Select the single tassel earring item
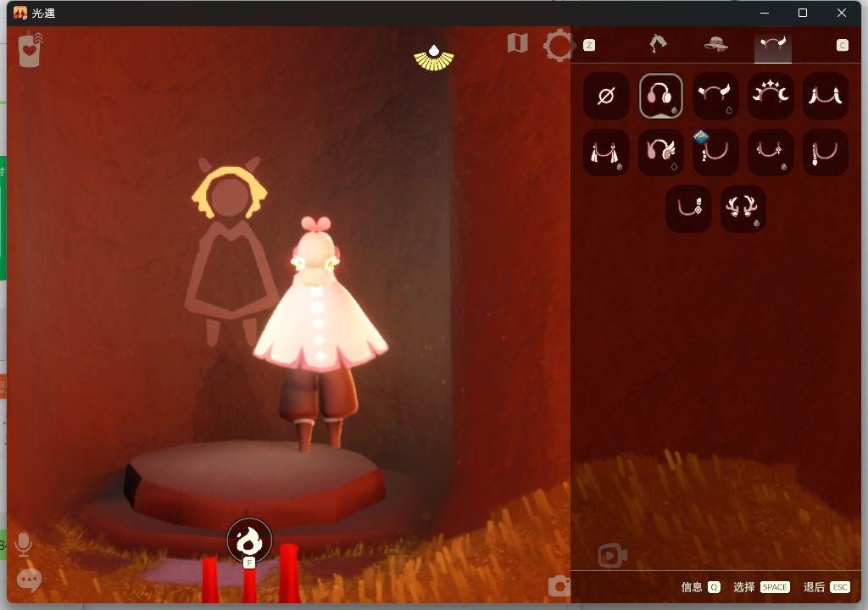This screenshot has width=868, height=610. coord(825,152)
